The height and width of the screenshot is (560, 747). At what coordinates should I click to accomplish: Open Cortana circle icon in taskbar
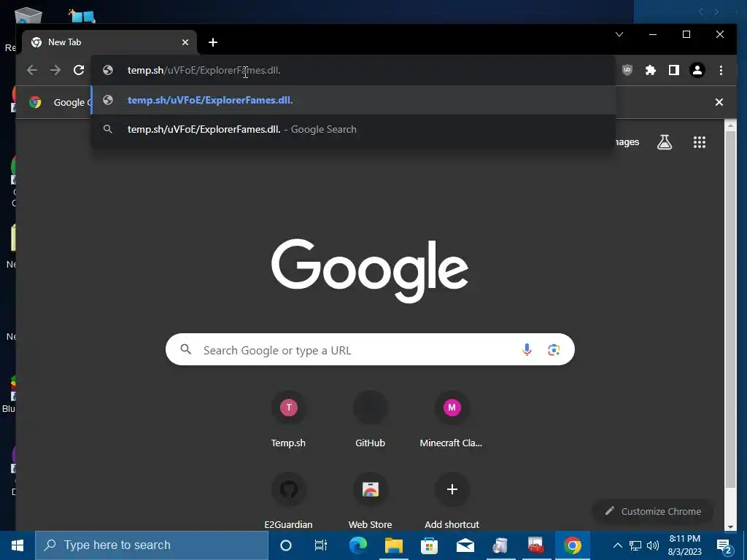[286, 545]
